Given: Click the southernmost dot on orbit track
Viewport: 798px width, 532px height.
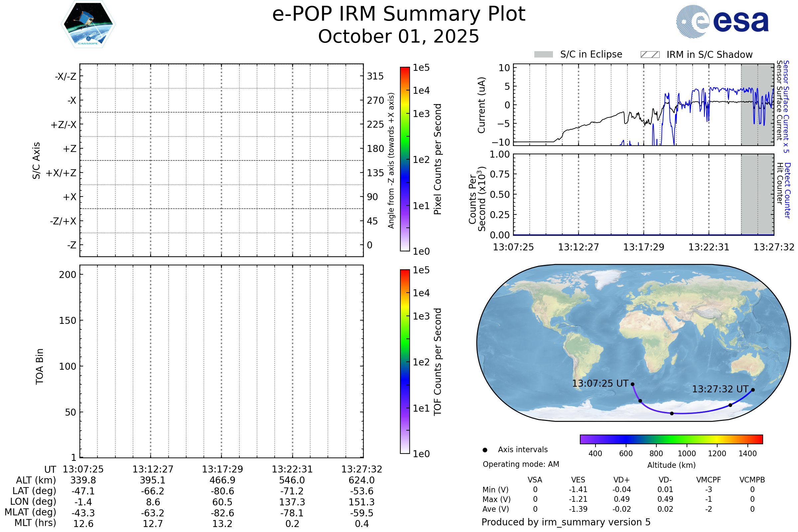Looking at the screenshot, I should click(672, 413).
